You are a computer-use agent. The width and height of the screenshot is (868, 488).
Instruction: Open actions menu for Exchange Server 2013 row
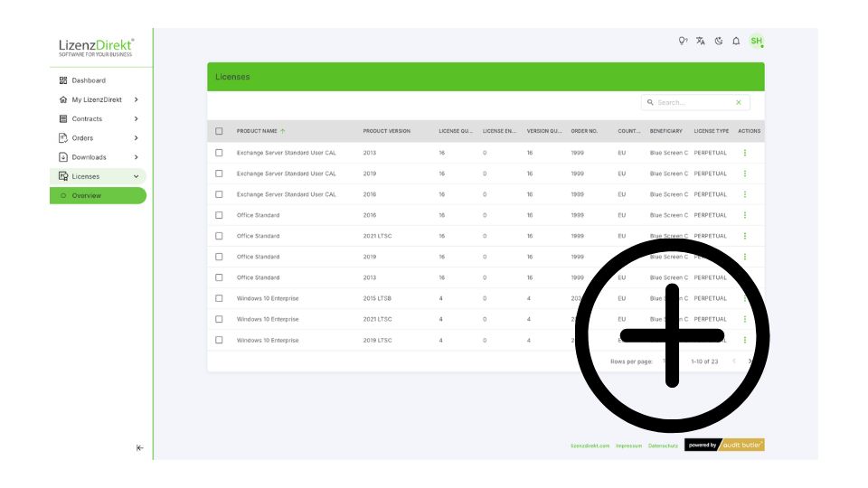click(x=745, y=153)
